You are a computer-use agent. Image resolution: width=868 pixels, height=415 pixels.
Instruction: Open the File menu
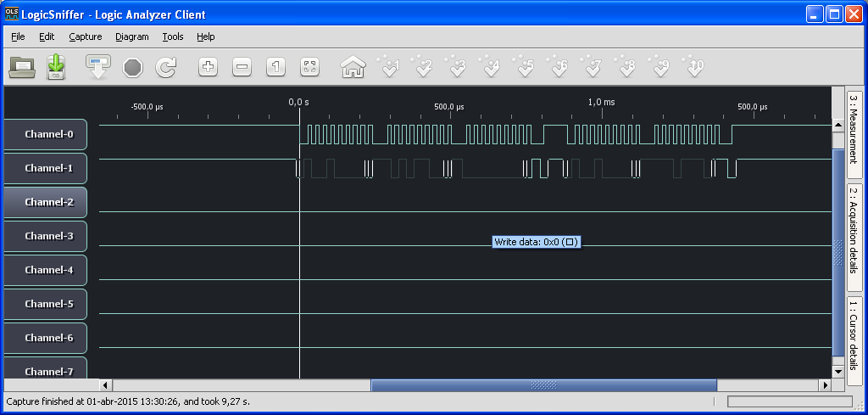[19, 36]
